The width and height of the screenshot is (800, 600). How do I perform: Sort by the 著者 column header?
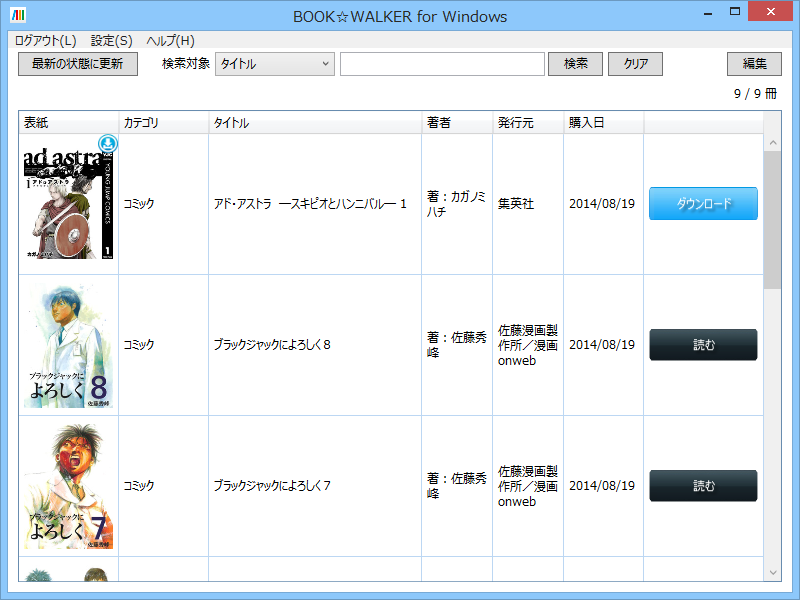[457, 122]
